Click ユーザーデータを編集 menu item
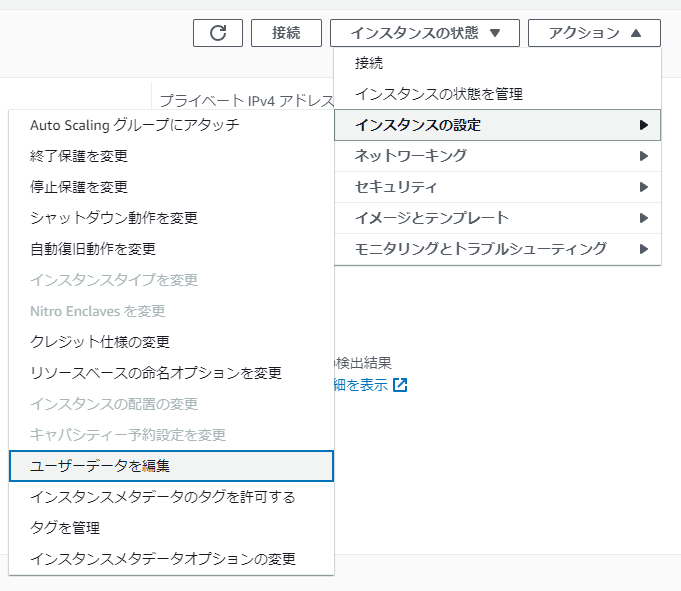681x591 pixels. pyautogui.click(x=171, y=466)
